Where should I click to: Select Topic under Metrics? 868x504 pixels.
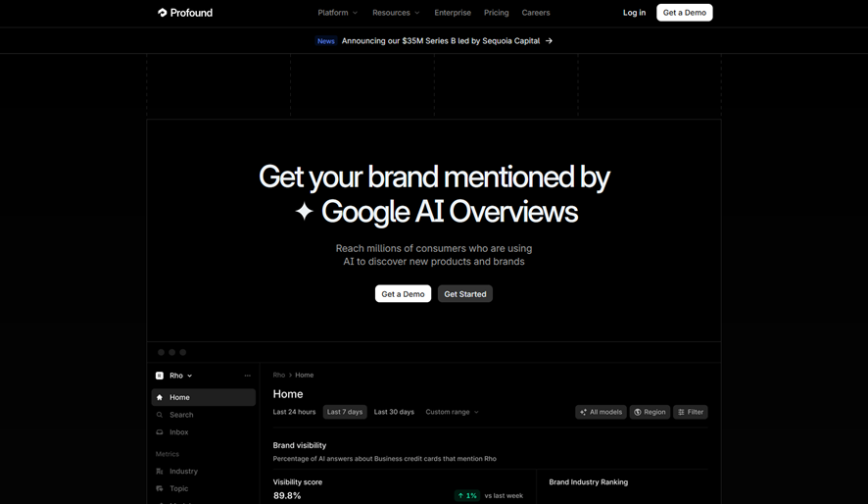[203, 488]
